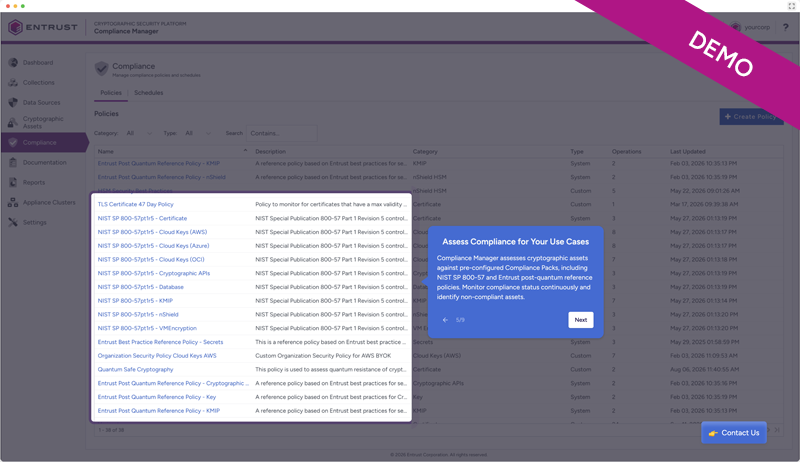
Task: Open the Data Sources shield icon
Action: (13, 102)
